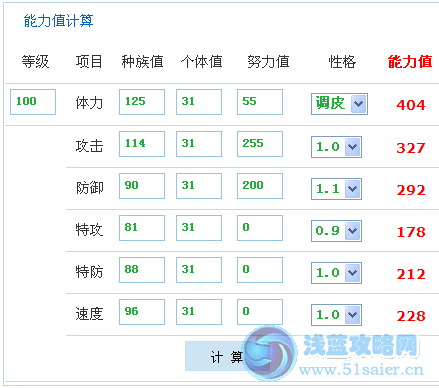This screenshot has width=439, height=388.
Task: Select the 防御 个体值 field
Action: click(x=199, y=186)
